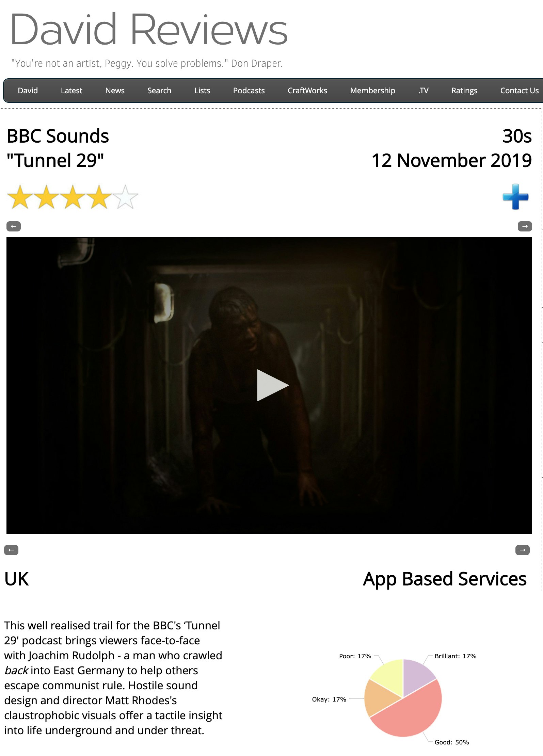Click the right arrow below the video

522,550
